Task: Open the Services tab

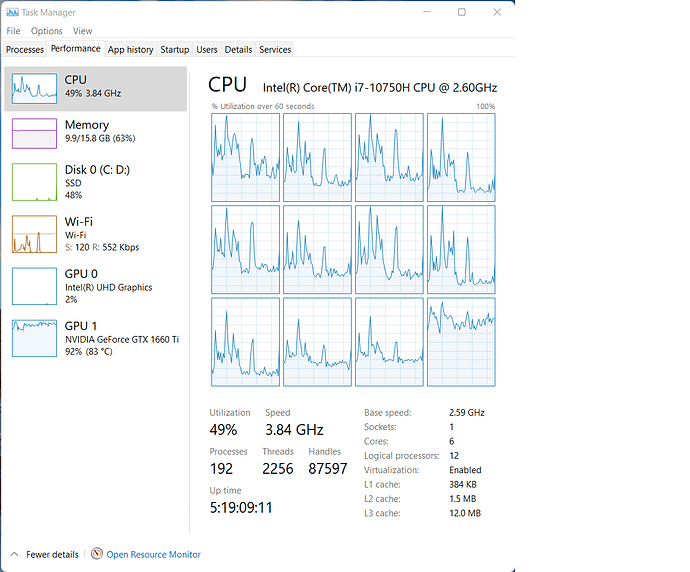Action: pos(275,50)
